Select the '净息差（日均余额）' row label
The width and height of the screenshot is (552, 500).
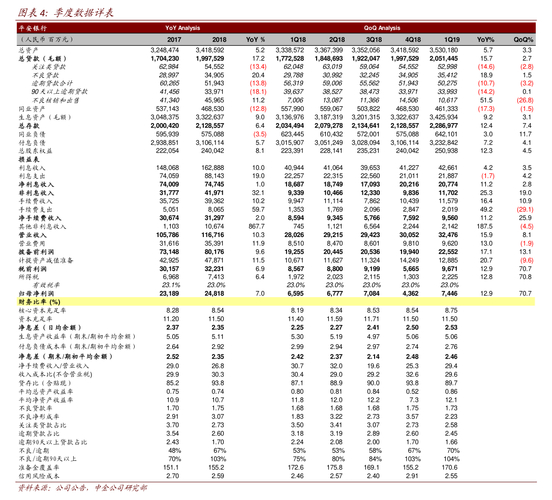coord(50,328)
